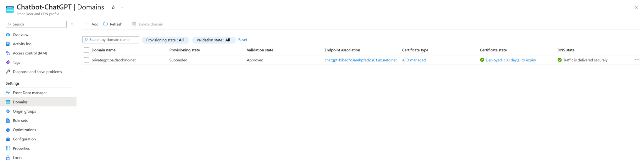The width and height of the screenshot is (644, 164).
Task: Click the DNS state column header
Action: tap(566, 50)
